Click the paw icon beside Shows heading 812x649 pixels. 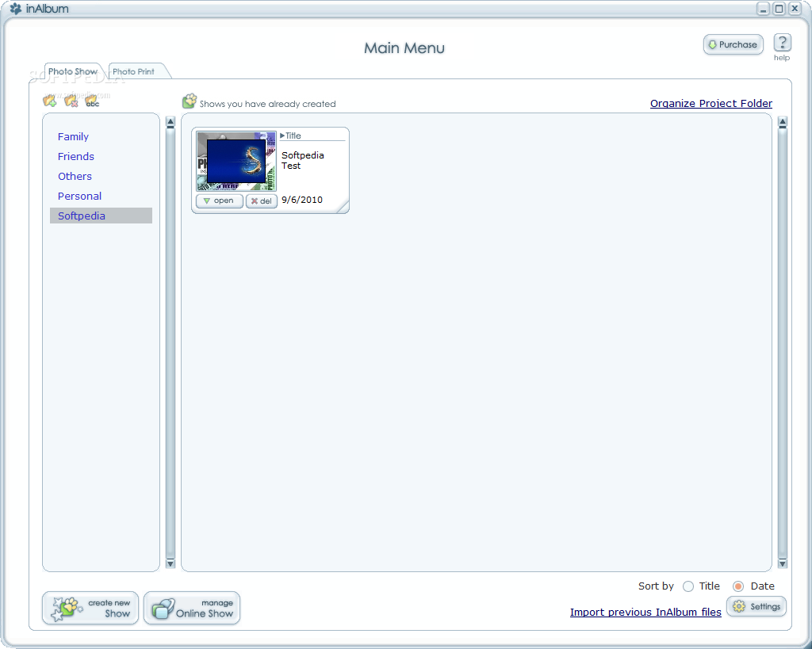(x=190, y=101)
